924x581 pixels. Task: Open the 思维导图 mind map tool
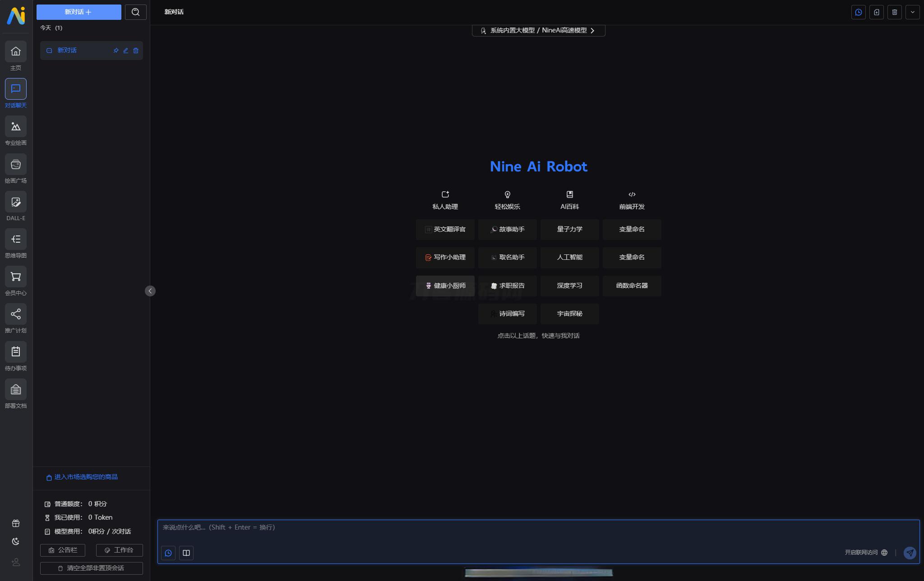coord(16,239)
